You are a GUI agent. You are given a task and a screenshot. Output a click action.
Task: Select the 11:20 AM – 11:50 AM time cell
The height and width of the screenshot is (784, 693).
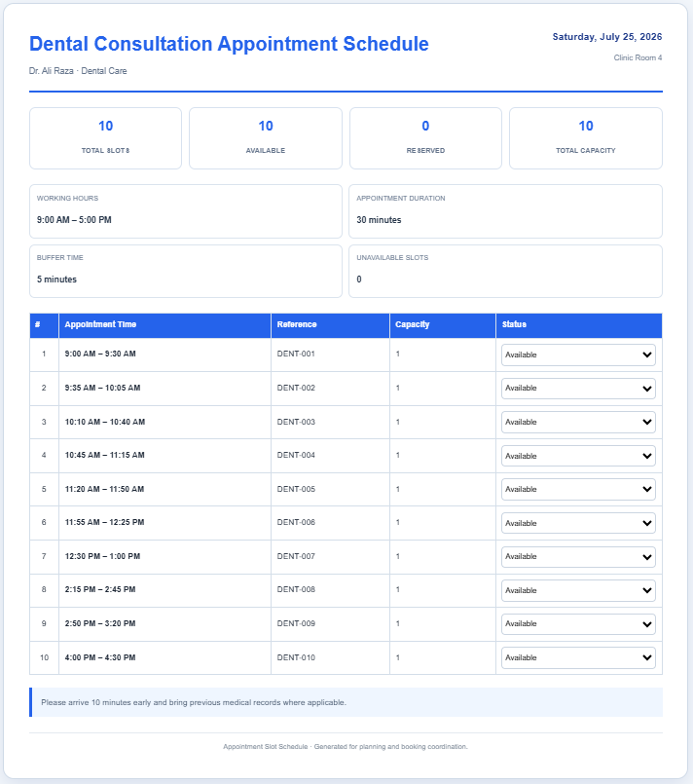tap(164, 489)
